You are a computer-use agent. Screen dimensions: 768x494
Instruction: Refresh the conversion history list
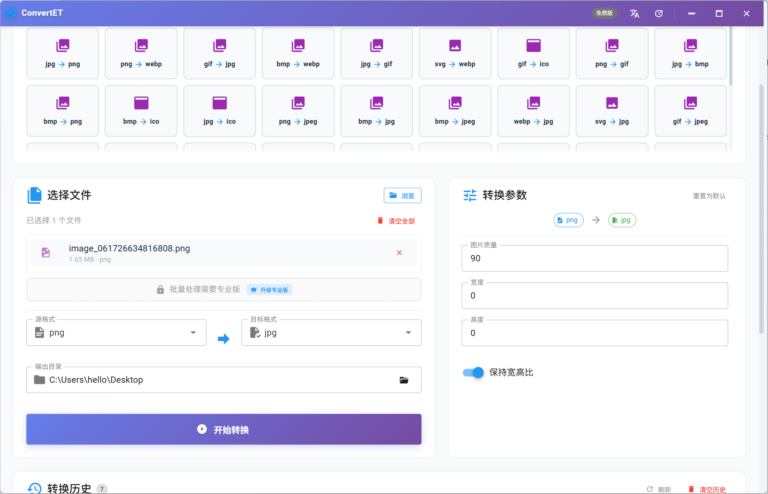click(658, 489)
